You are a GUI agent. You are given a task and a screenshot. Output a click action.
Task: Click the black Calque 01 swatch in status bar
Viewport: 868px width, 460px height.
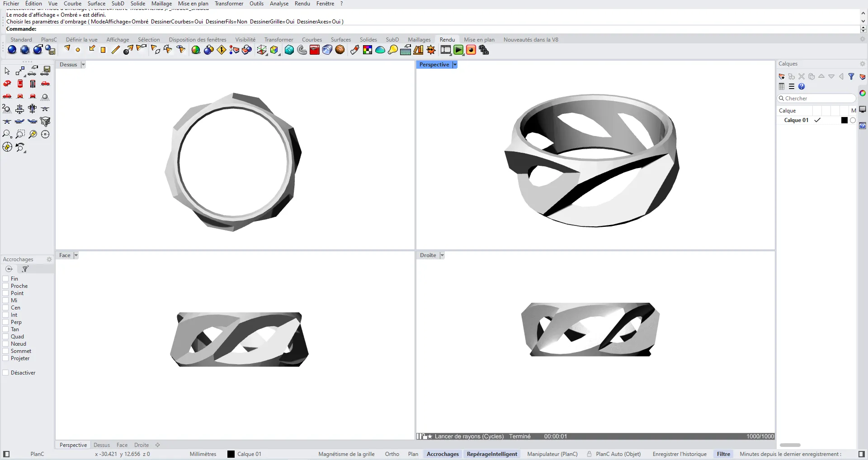click(231, 454)
